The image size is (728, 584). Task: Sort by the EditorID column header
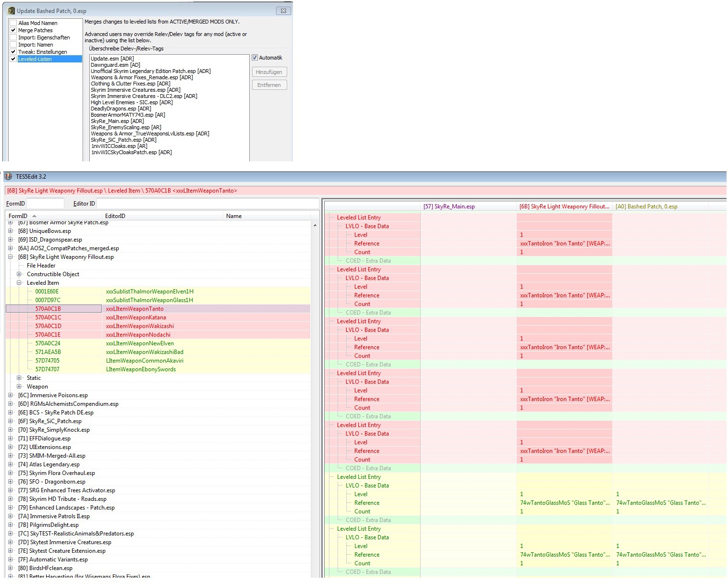[x=162, y=216]
